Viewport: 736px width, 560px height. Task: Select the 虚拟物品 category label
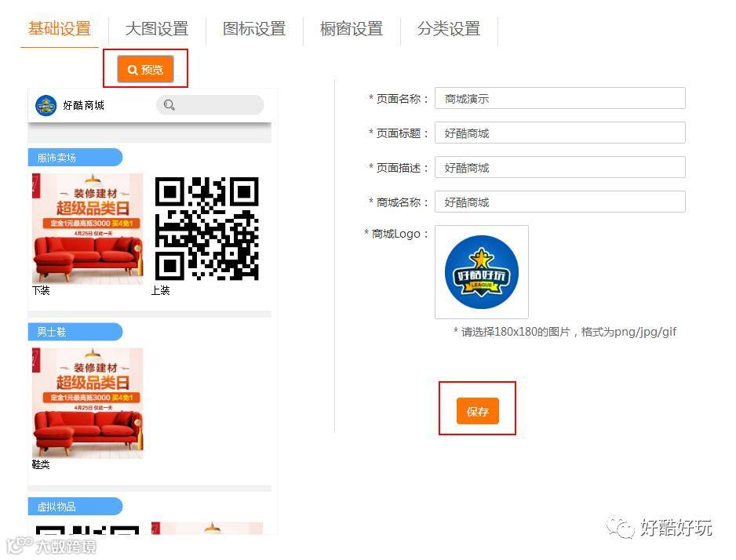tap(75, 507)
